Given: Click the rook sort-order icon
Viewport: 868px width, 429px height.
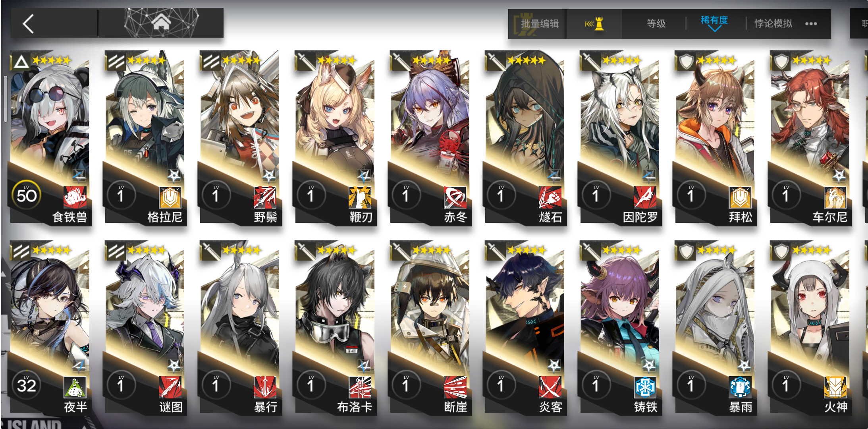Looking at the screenshot, I should 594,24.
